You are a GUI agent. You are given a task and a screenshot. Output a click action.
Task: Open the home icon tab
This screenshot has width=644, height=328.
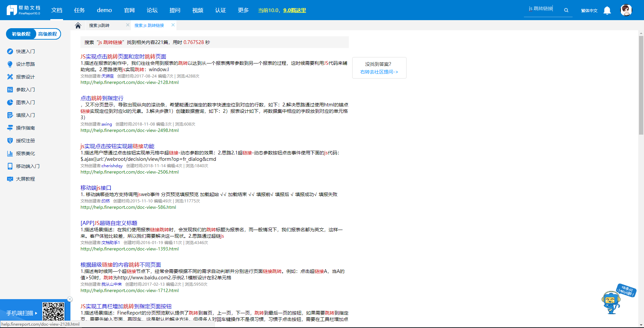click(78, 26)
